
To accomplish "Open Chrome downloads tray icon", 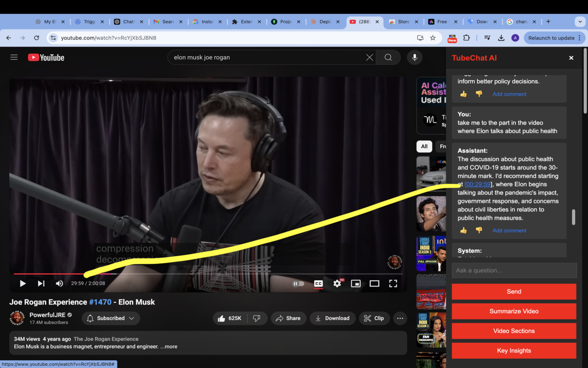I will [x=501, y=38].
